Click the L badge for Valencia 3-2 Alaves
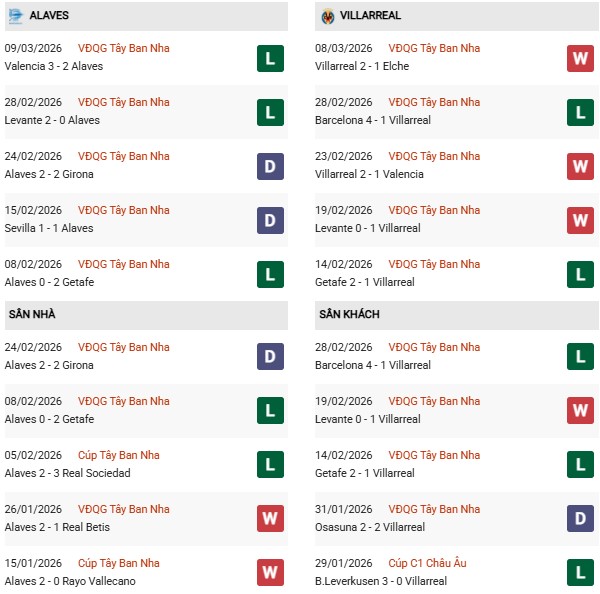 tap(270, 59)
